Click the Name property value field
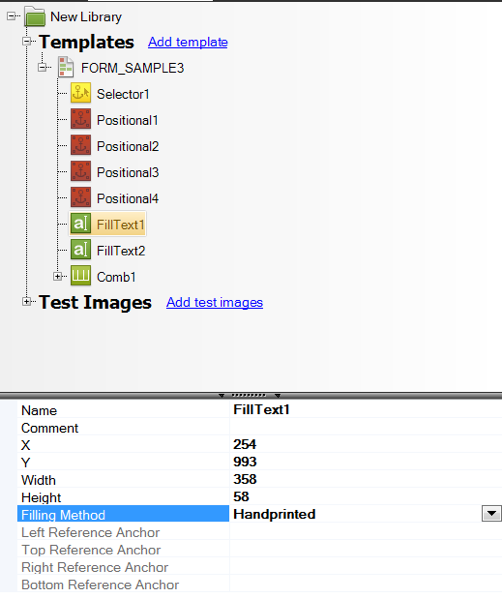This screenshot has height=599, width=502. pyautogui.click(x=366, y=410)
